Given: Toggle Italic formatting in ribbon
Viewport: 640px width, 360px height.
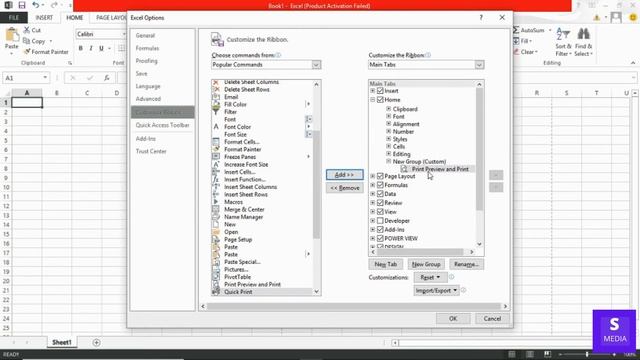Looking at the screenshot, I should pos(91,48).
